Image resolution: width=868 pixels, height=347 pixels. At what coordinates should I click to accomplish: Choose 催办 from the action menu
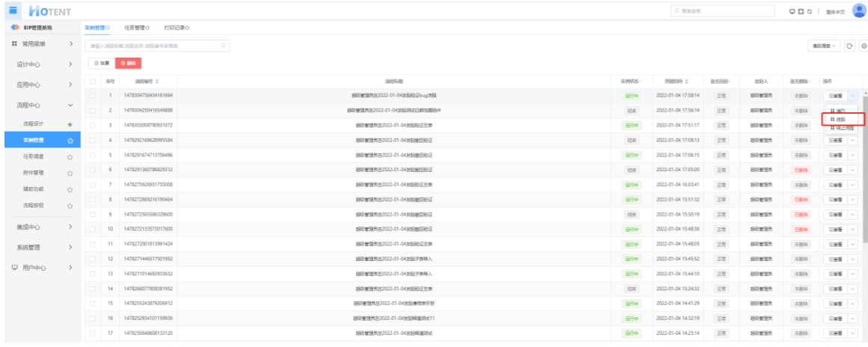841,111
